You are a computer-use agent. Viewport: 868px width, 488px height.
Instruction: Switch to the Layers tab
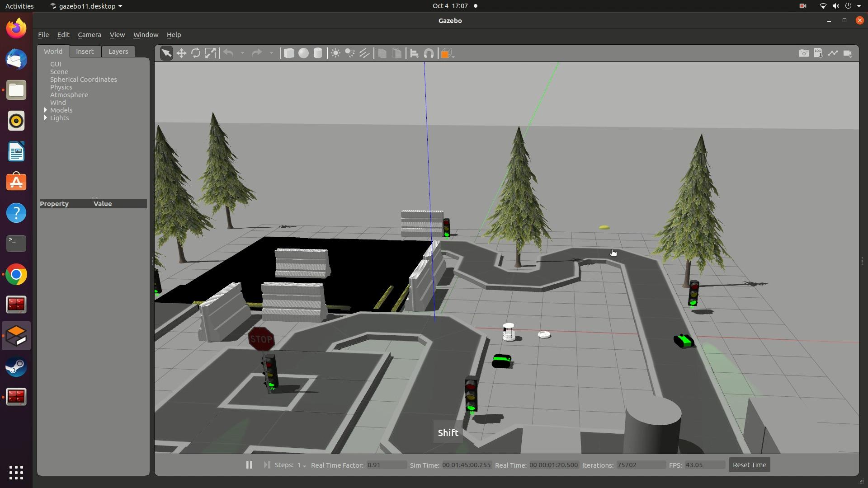(118, 52)
